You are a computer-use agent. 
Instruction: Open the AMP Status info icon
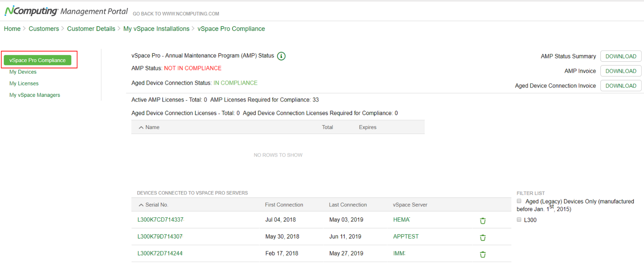point(281,56)
